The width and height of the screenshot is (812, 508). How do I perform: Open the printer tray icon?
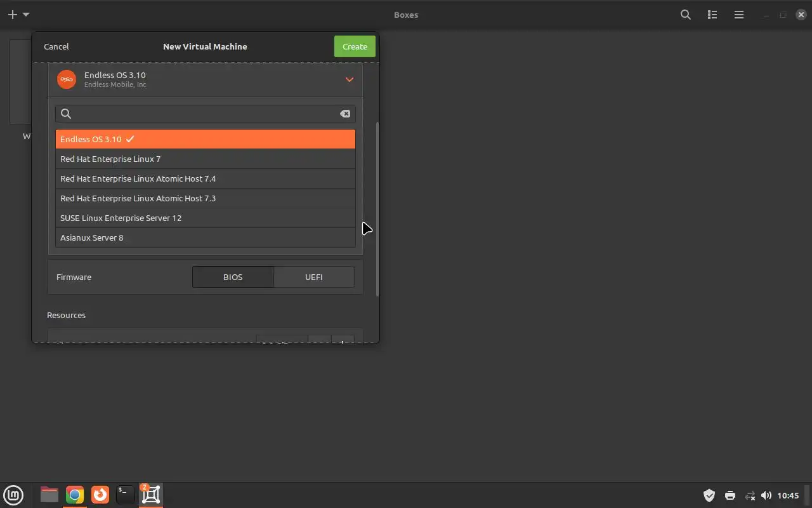730,495
